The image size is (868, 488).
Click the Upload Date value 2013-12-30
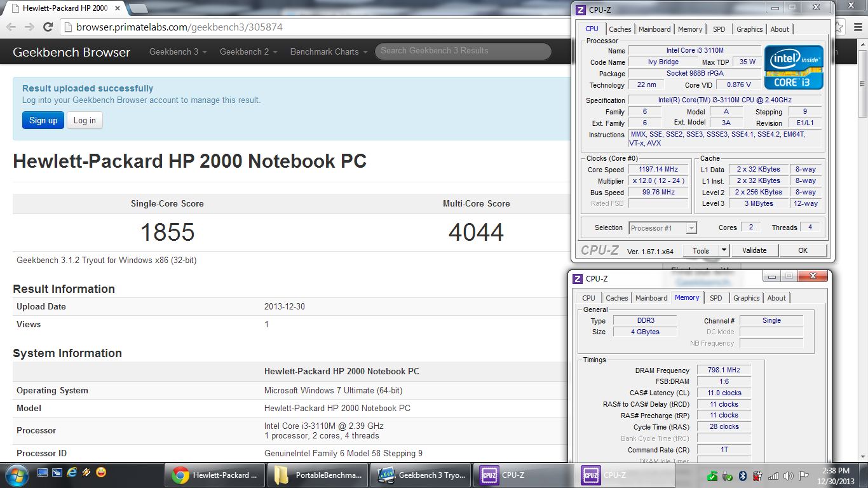[x=285, y=306]
